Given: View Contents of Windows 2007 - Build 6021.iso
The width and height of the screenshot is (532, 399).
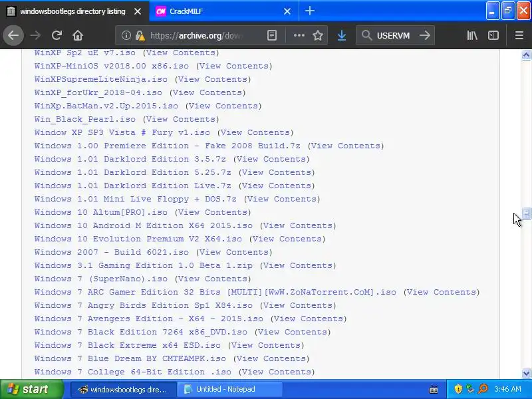Looking at the screenshot, I should click(x=234, y=252).
